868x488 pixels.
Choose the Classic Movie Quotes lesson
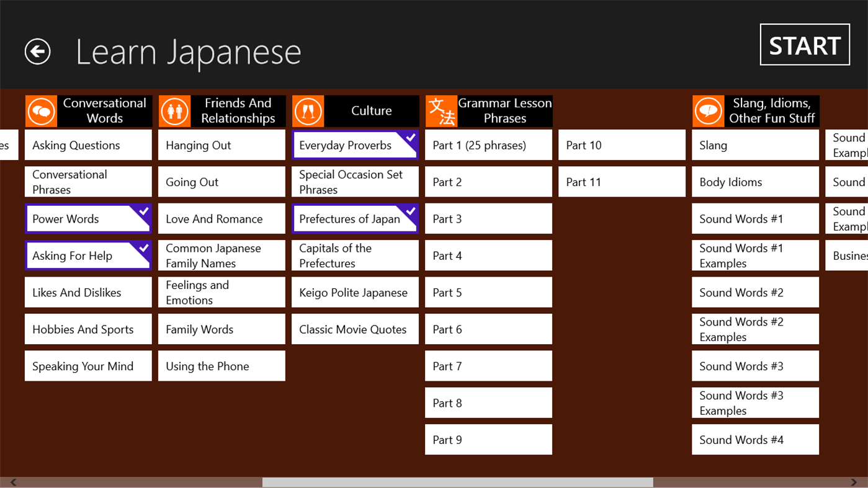click(354, 329)
